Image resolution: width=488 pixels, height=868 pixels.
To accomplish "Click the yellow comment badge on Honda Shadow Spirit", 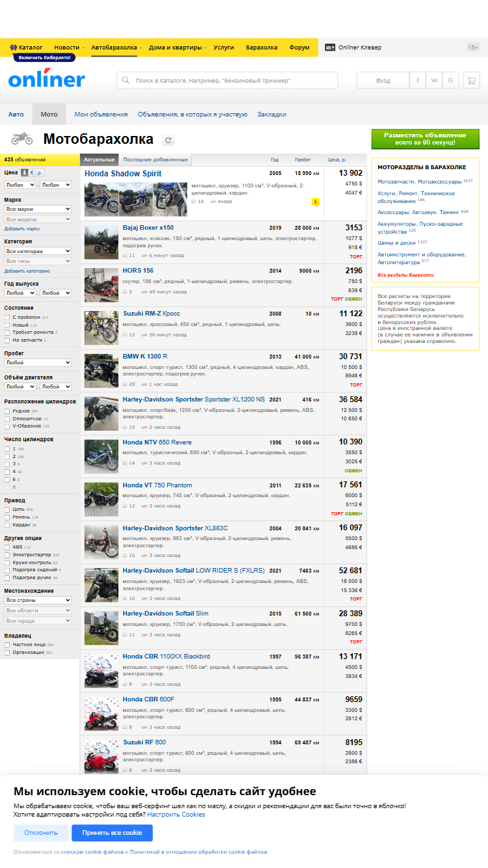I will tap(316, 202).
